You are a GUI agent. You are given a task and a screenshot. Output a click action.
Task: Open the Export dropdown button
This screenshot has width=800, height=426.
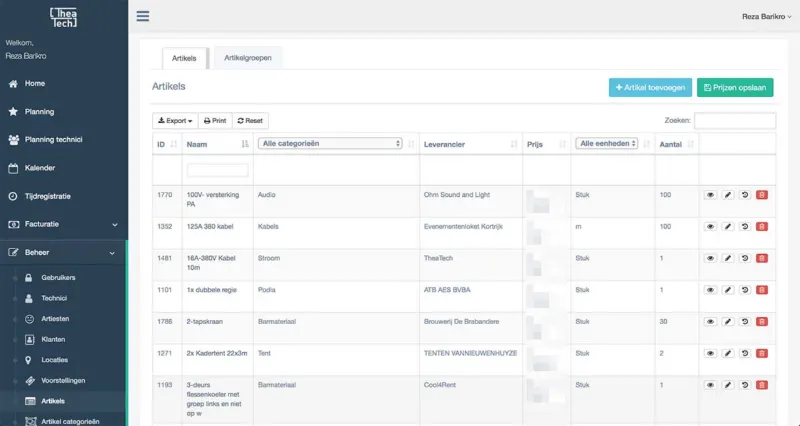tap(175, 121)
